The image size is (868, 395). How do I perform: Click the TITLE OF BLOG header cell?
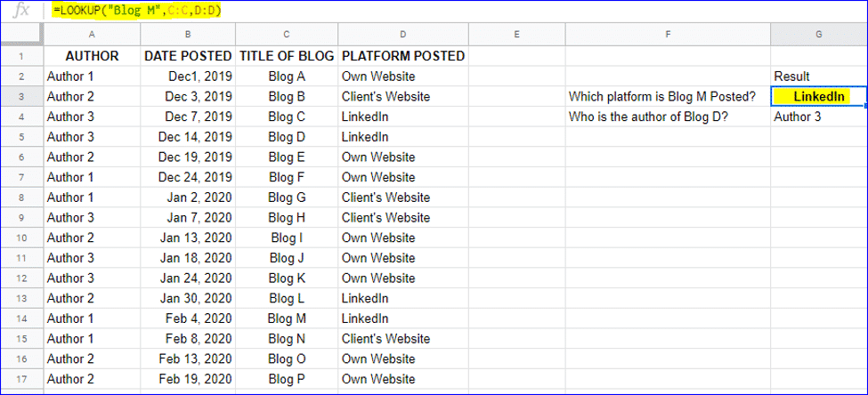(x=286, y=56)
